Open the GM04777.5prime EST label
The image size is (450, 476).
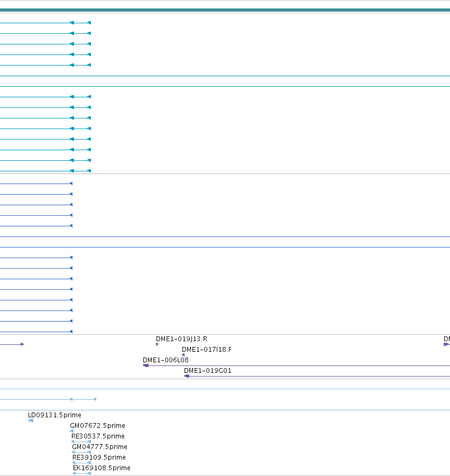[99, 447]
